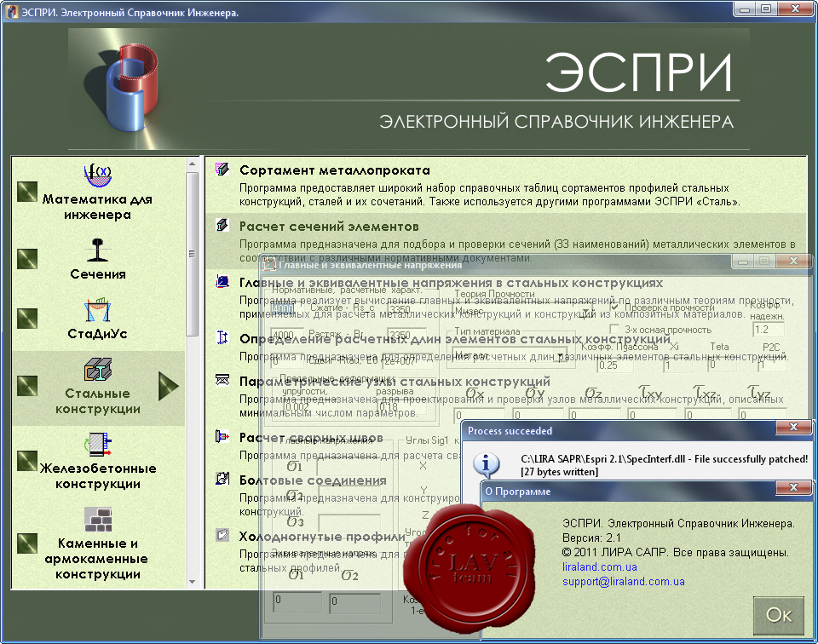Click the Сжатие Rs_c value field 3350
Screen dimensions: 818x644
pos(406,308)
